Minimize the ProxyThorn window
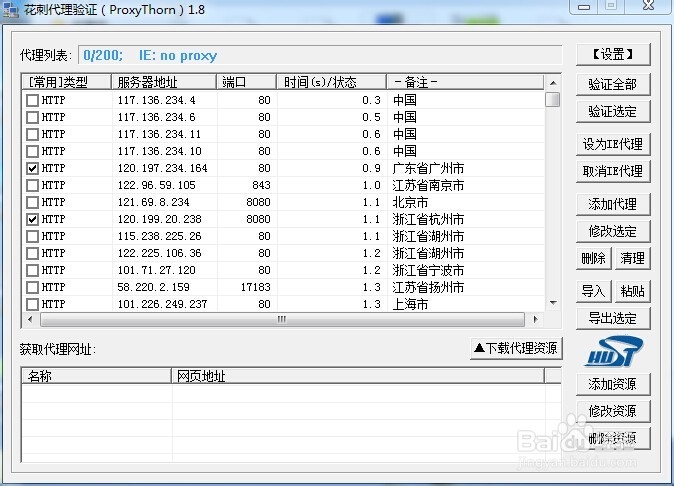674x486 pixels. point(584,6)
